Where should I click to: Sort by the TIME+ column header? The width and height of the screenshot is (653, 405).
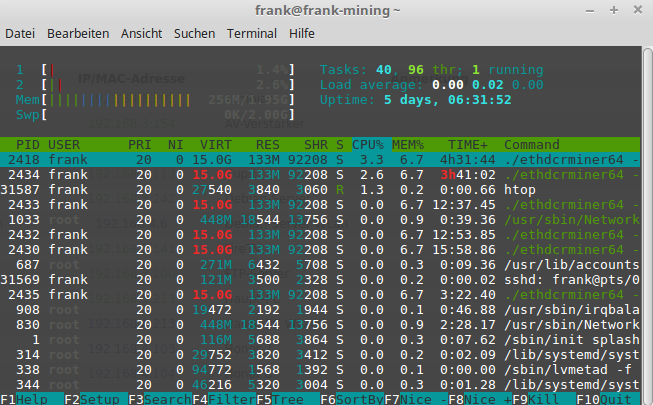point(468,145)
